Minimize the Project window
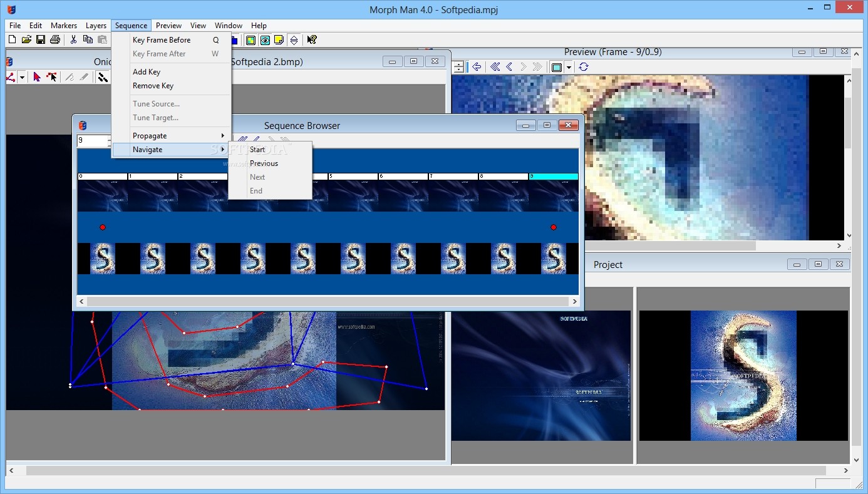Image resolution: width=868 pixels, height=494 pixels. click(797, 264)
